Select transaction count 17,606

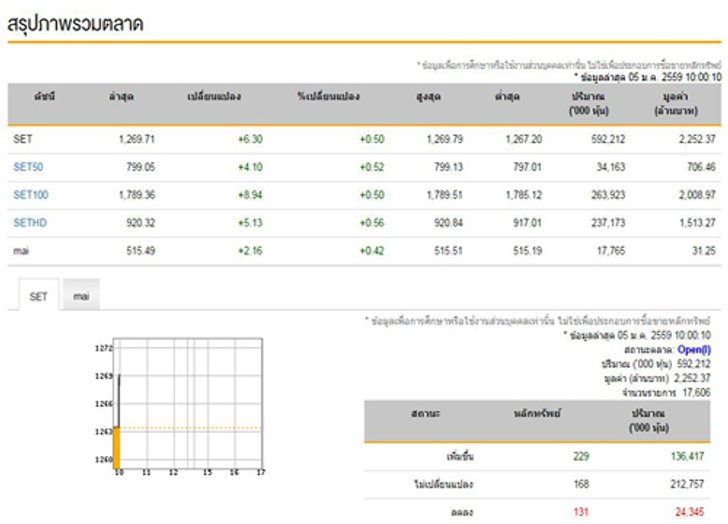click(696, 393)
